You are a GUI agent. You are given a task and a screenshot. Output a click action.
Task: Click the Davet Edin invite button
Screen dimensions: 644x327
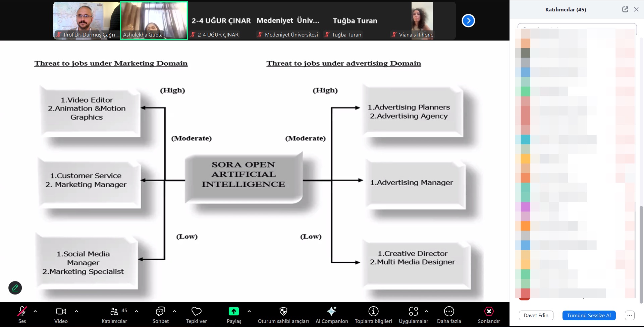pyautogui.click(x=536, y=315)
